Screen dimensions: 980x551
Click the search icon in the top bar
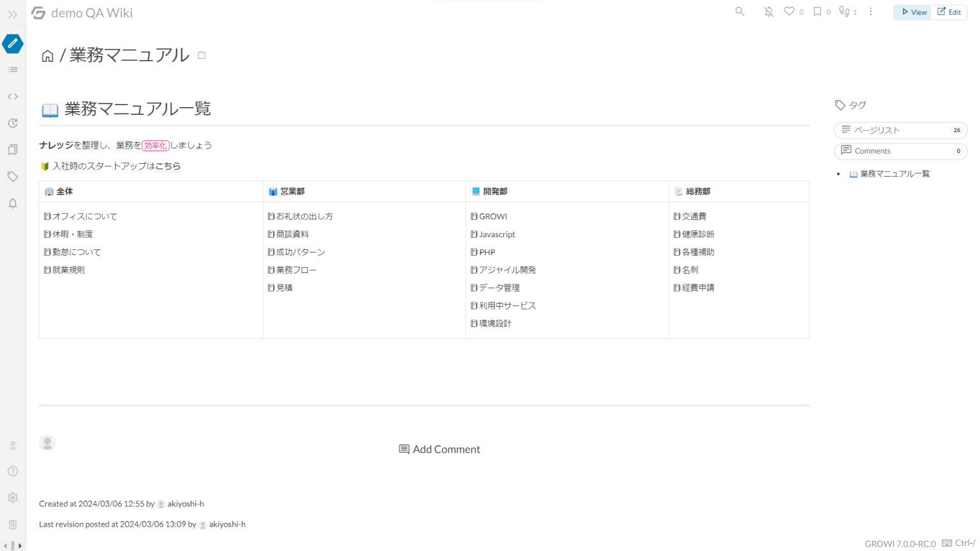point(739,11)
